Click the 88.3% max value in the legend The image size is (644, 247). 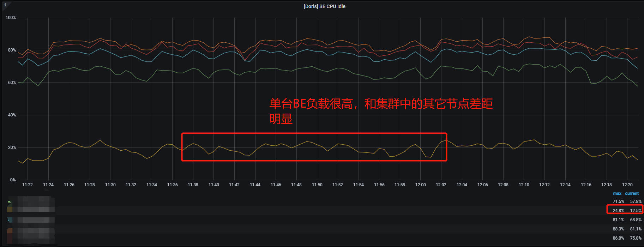618,229
